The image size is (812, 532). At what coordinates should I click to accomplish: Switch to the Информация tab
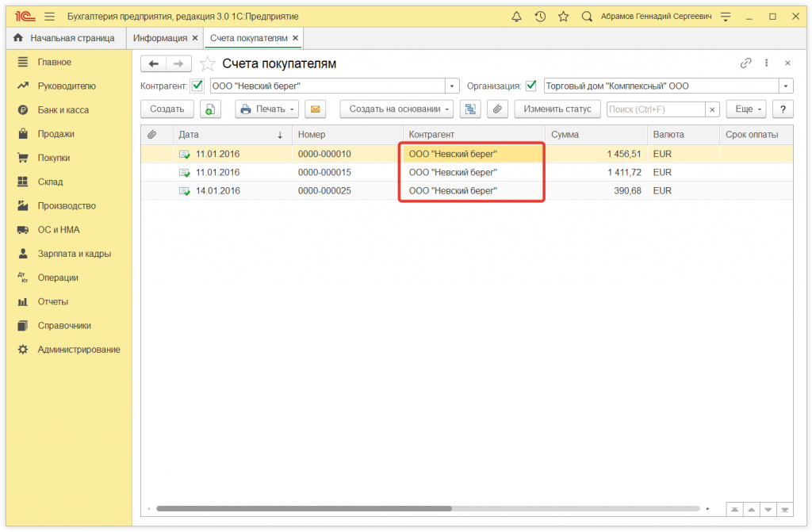160,38
